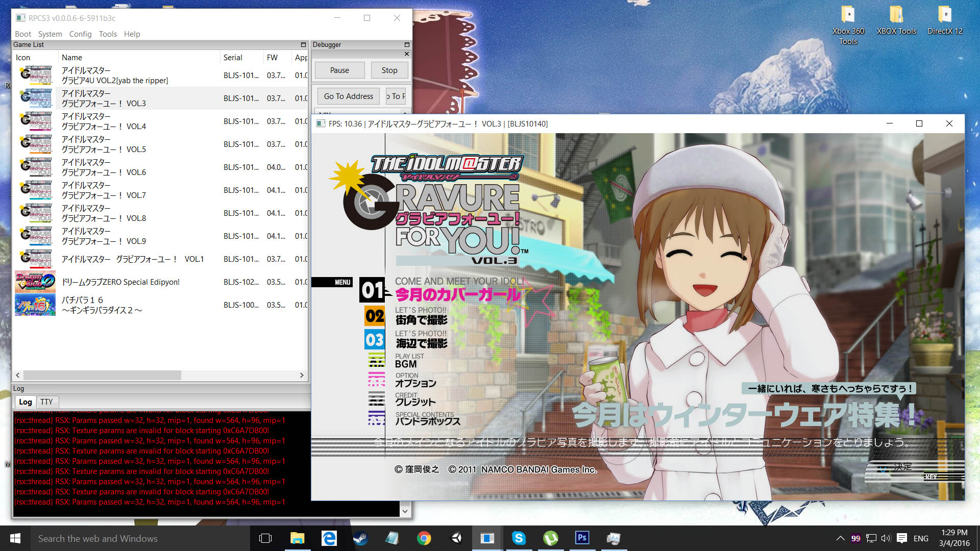
Task: Sort the game list by Serial column
Action: pos(241,57)
